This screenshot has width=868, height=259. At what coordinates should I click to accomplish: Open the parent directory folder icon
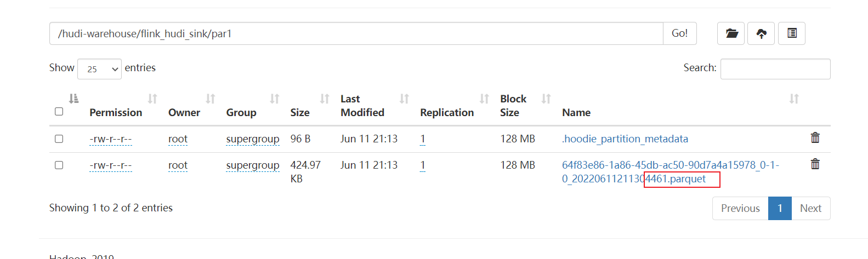point(731,33)
